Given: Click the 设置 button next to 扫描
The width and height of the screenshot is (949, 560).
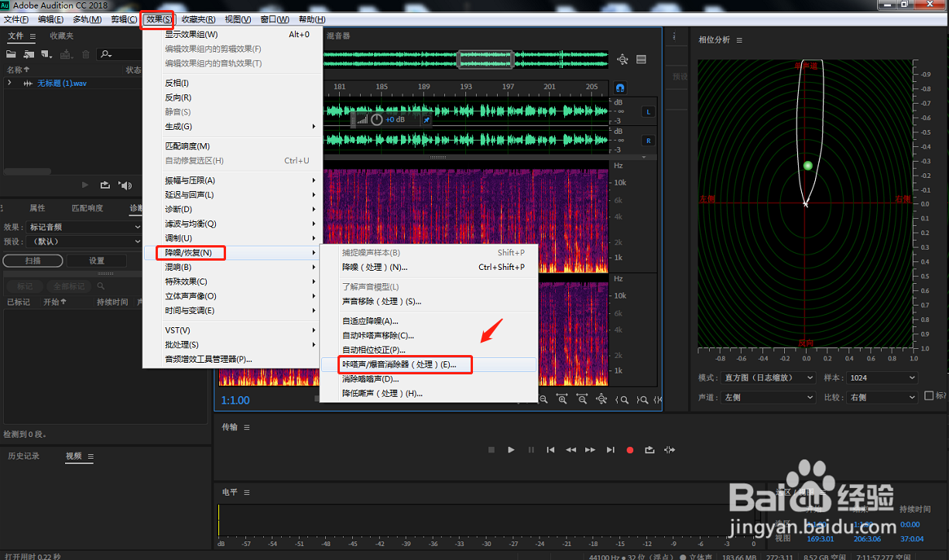Looking at the screenshot, I should click(x=97, y=261).
